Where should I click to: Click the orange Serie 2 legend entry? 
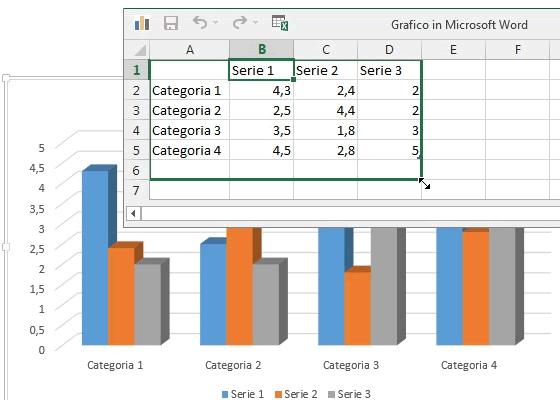click(x=296, y=394)
